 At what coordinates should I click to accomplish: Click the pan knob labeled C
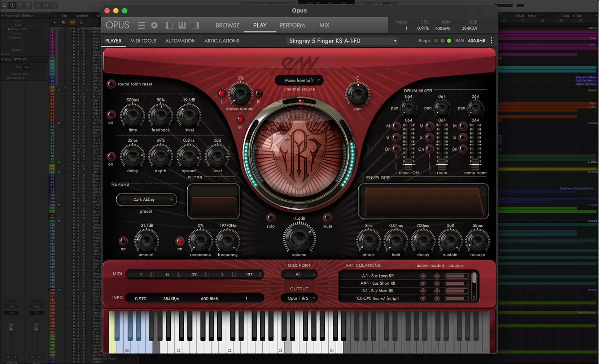tap(358, 94)
